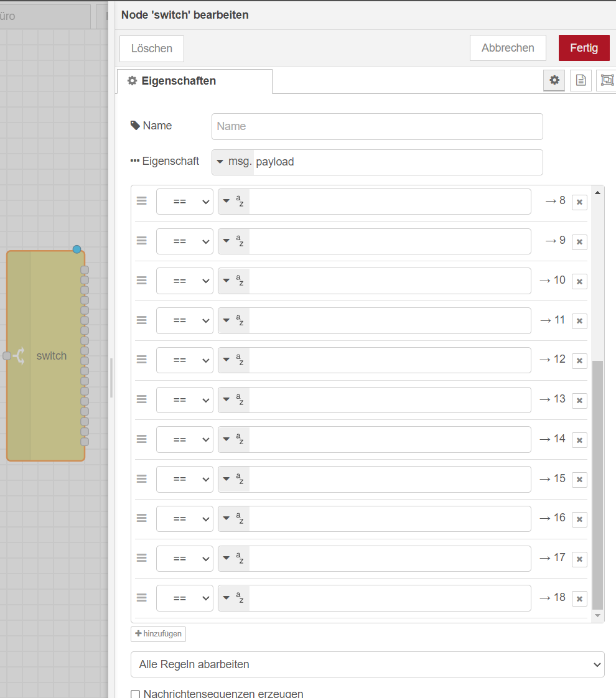Grab reorder handle of rule 10
The height and width of the screenshot is (698, 616).
(141, 280)
